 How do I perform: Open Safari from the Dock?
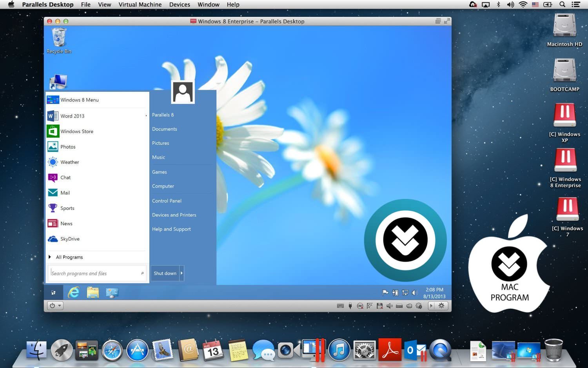[112, 350]
